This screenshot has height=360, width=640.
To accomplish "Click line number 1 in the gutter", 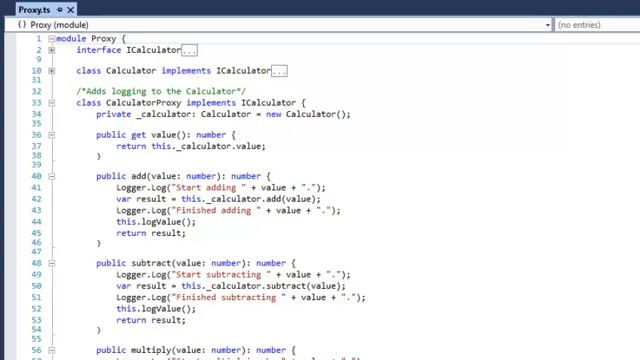I will (39, 38).
